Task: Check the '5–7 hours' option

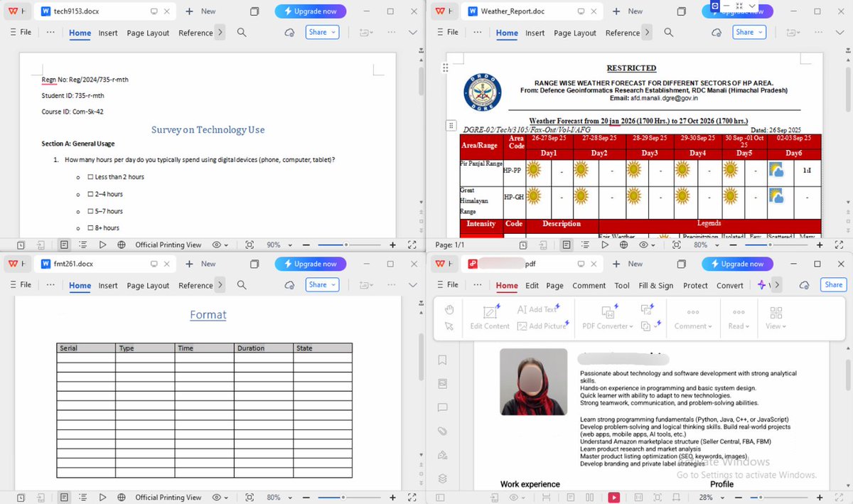Action: (91, 211)
